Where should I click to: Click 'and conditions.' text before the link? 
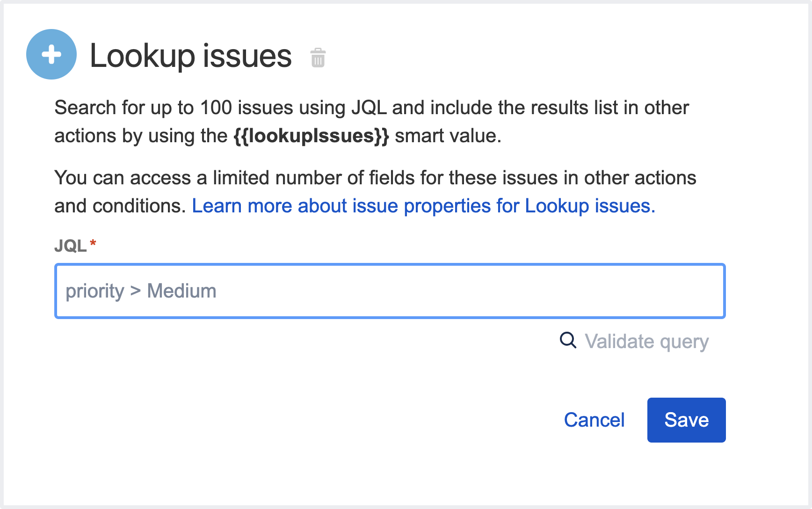point(120,206)
